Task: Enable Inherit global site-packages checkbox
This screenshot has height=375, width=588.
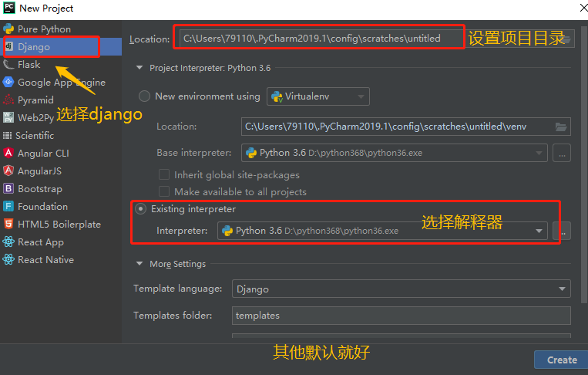Action: 164,174
